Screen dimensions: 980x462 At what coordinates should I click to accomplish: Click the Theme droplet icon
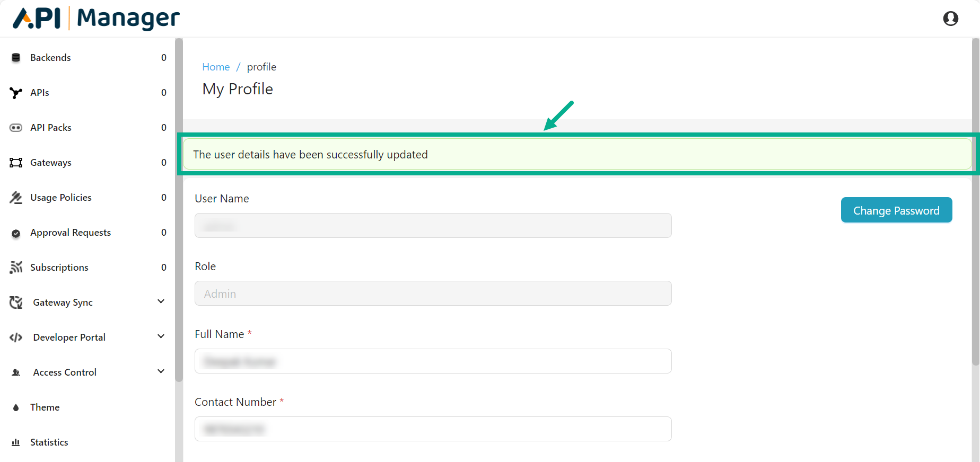(x=16, y=407)
